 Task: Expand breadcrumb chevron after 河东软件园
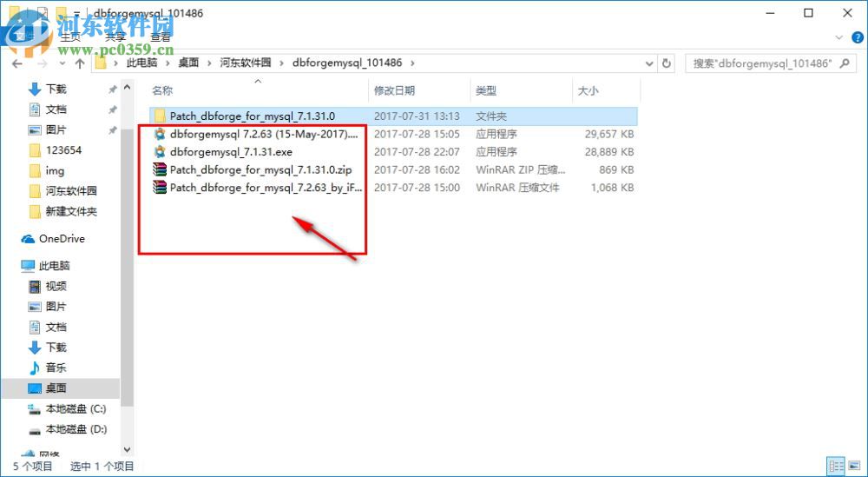point(281,63)
